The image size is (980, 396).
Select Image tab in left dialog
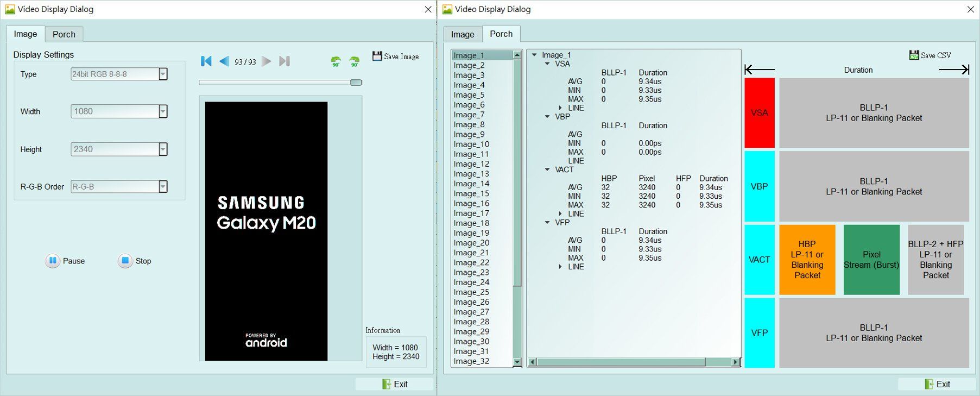(26, 34)
